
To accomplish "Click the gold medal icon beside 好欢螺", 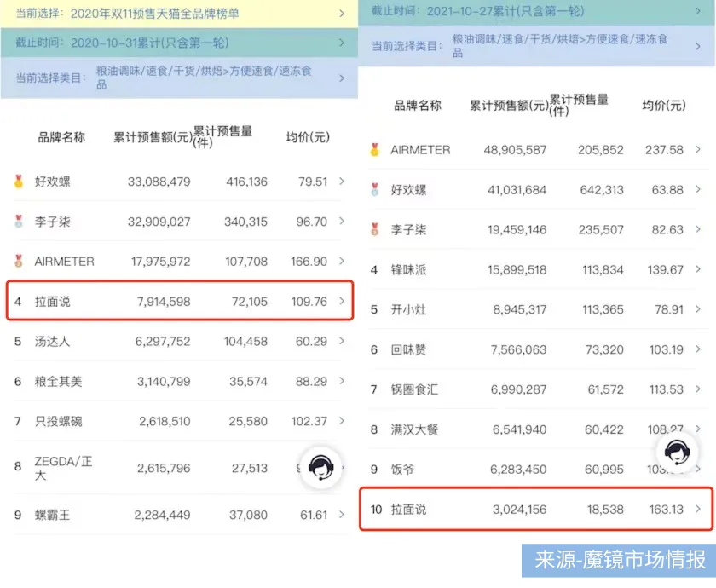I will click(x=19, y=181).
